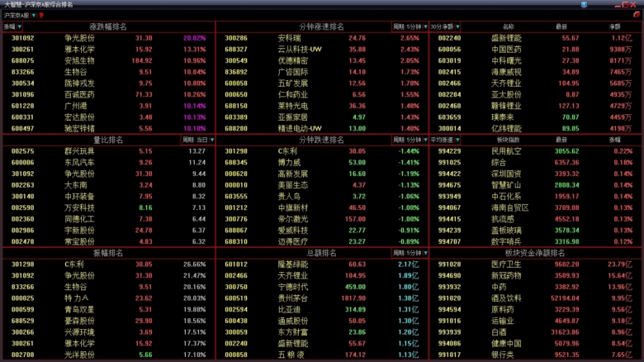
Task: Select 东风汽车 row with code 600006
Action: [109, 163]
